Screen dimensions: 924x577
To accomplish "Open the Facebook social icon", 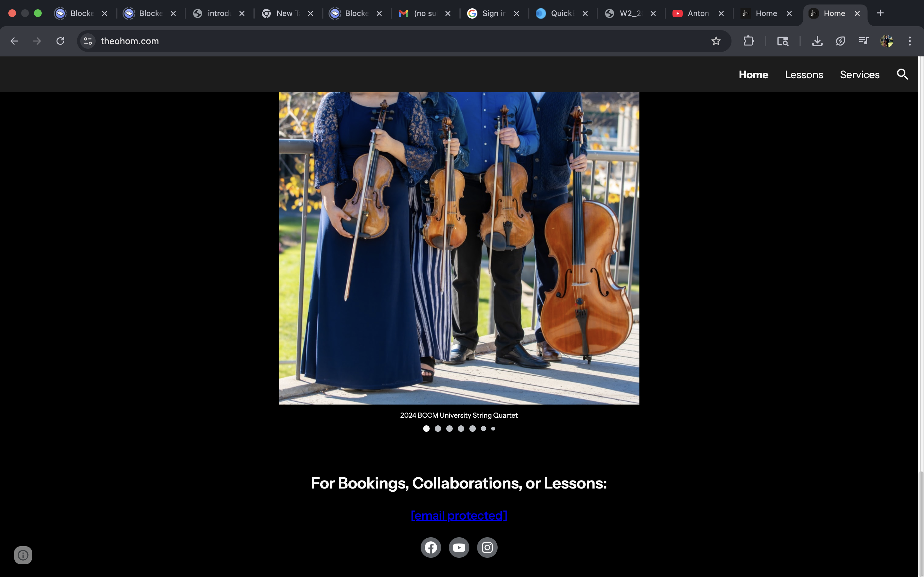I will [431, 547].
